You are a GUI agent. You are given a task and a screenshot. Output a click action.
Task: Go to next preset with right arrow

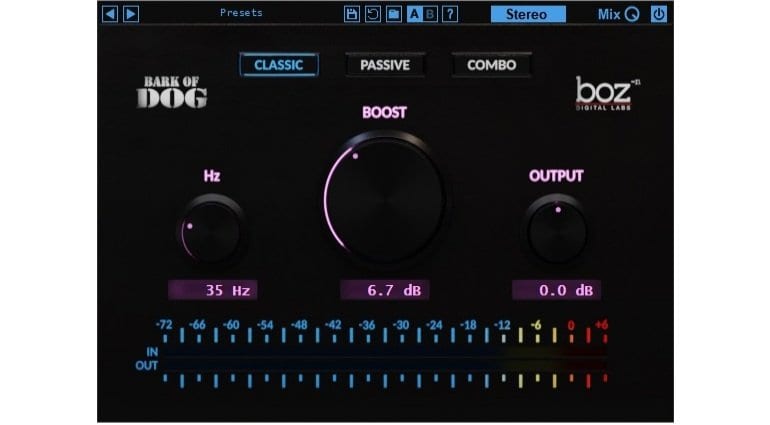[x=131, y=14]
